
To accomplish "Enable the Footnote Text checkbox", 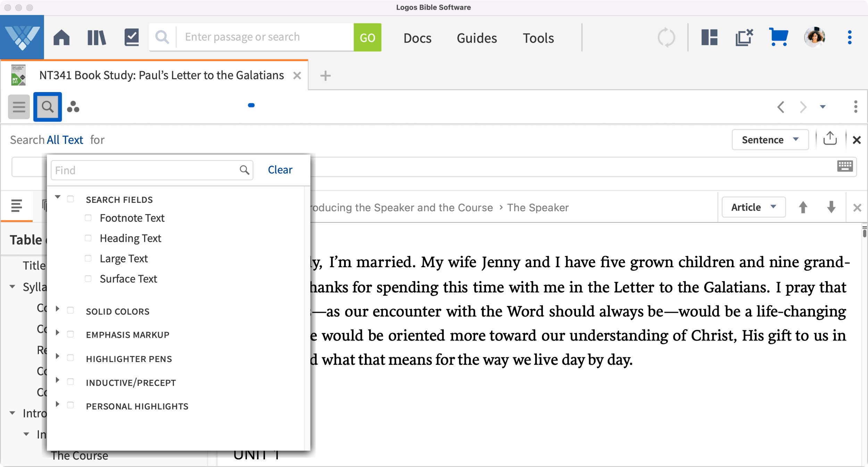I will (88, 218).
